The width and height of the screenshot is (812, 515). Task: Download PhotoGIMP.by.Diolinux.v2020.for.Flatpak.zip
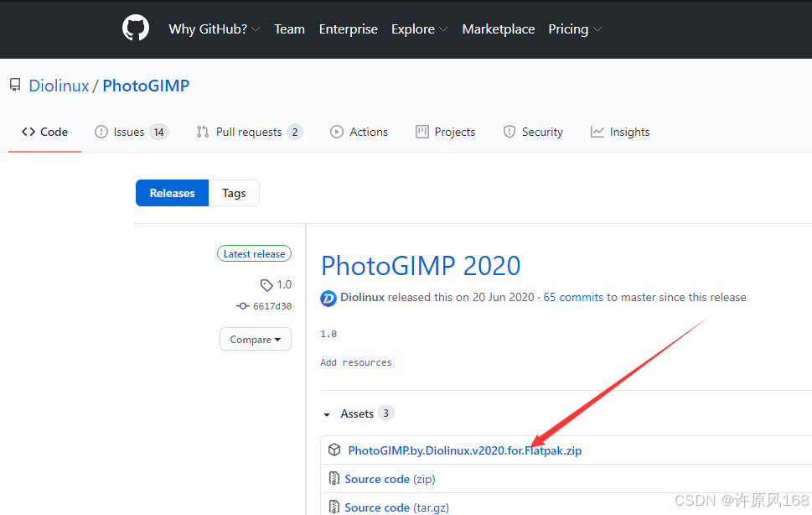coord(464,450)
